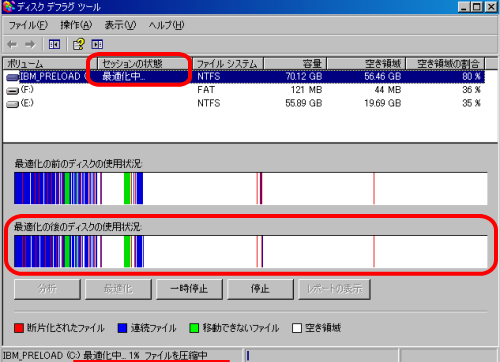
Task: Open the 表示(V) menu
Action: point(120,25)
